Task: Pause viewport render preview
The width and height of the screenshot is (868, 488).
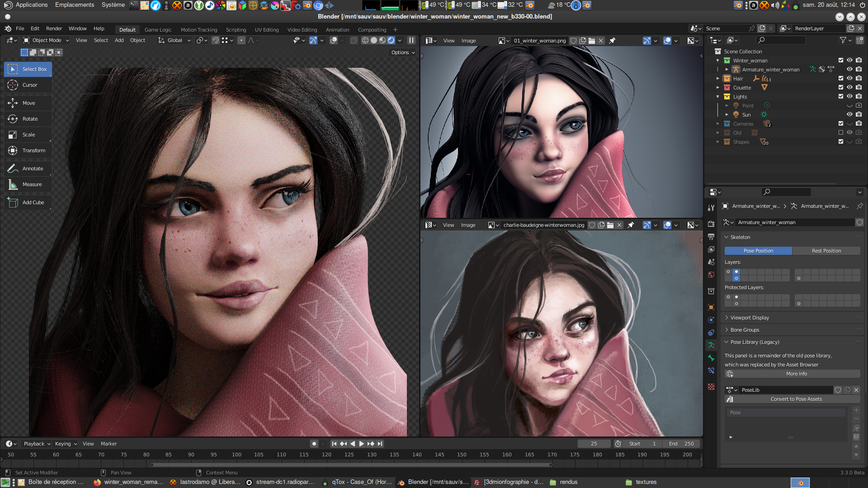Action: [411, 40]
